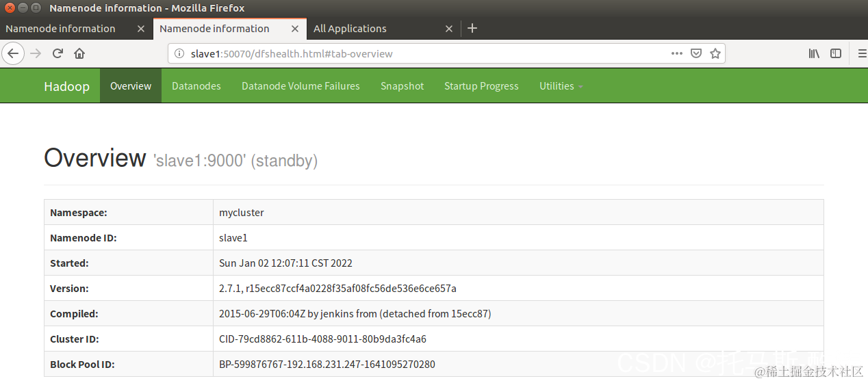Open the Firefox home page icon
Viewport: 868px width, 383px height.
point(79,53)
